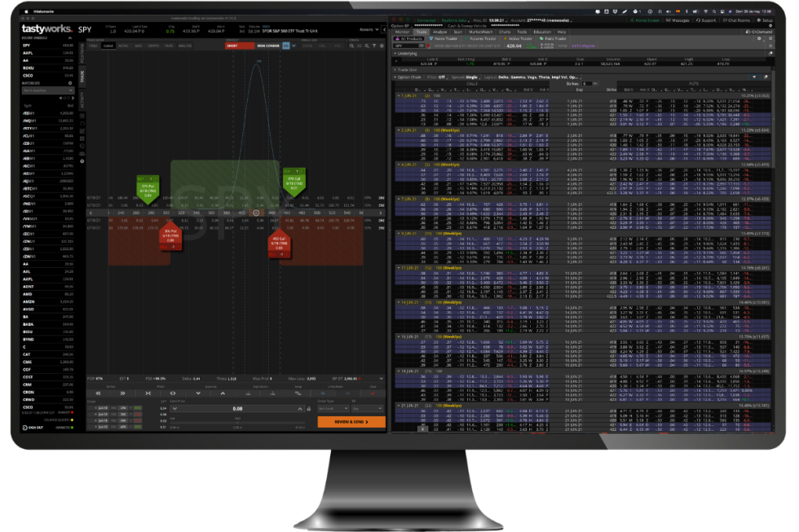Viewport: 799px width, 532px height.
Task: Switch to Curve trade mode tab
Action: (x=108, y=46)
